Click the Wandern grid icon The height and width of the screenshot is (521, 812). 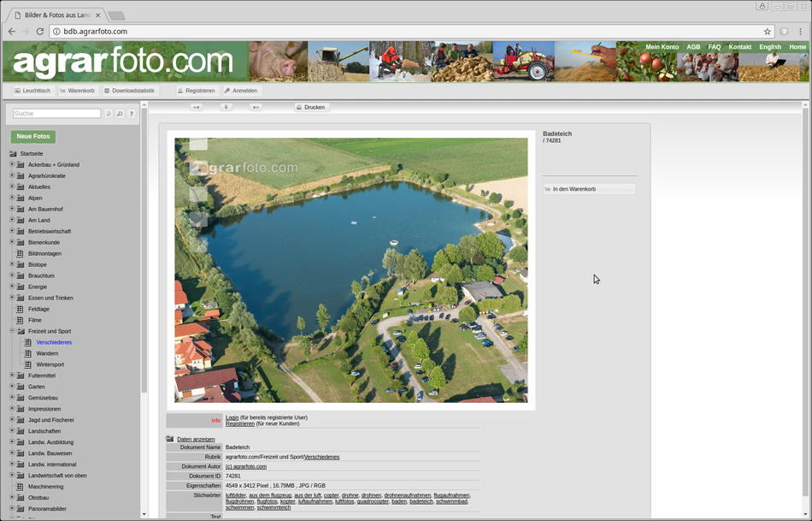(28, 353)
